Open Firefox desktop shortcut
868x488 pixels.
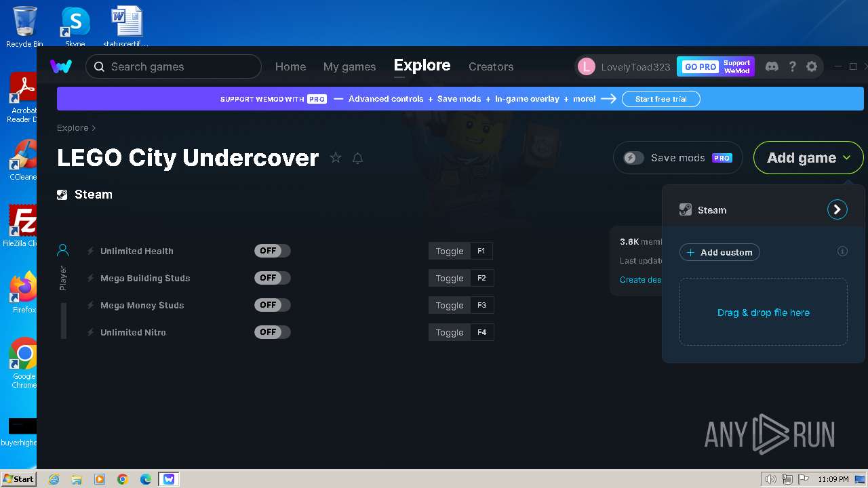24,293
